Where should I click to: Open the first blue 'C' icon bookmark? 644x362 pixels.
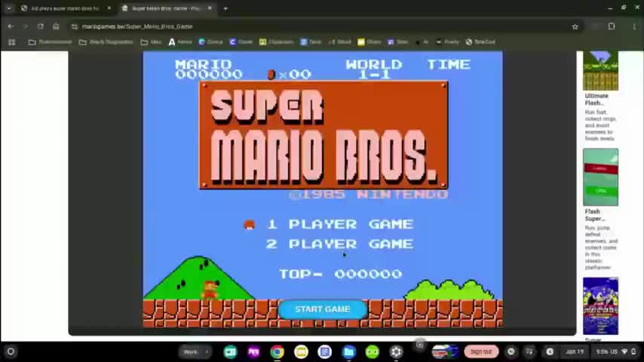tap(210, 42)
